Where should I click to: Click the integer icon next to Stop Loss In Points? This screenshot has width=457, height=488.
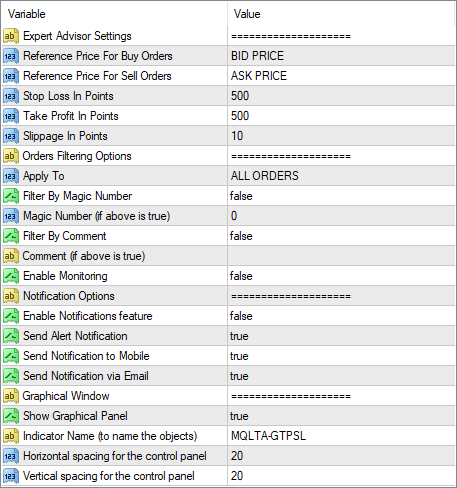[11, 96]
